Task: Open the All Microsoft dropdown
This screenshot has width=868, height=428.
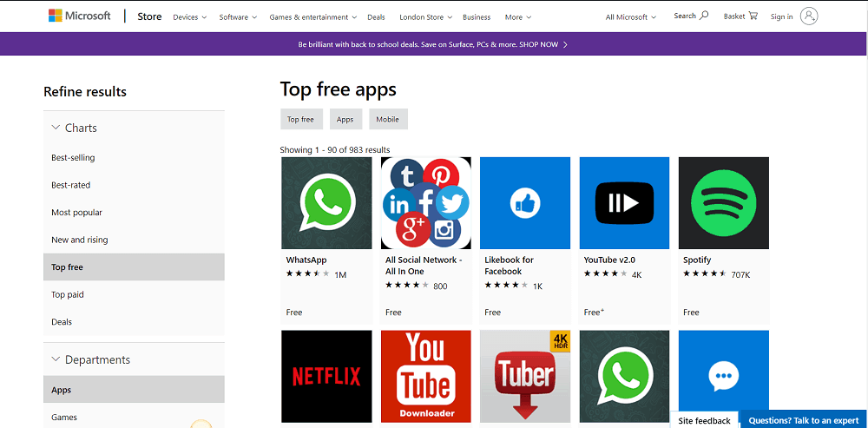Action: click(630, 17)
